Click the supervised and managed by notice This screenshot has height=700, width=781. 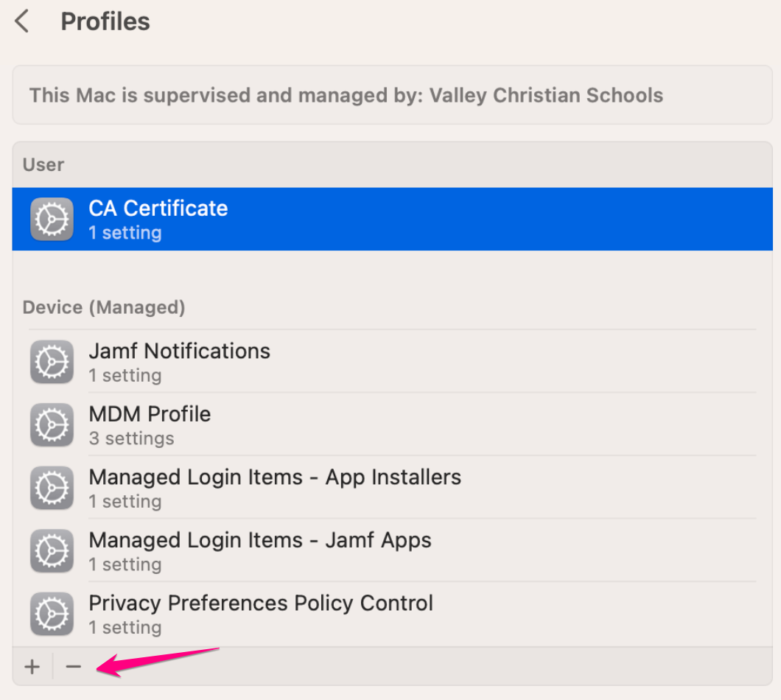pos(346,96)
